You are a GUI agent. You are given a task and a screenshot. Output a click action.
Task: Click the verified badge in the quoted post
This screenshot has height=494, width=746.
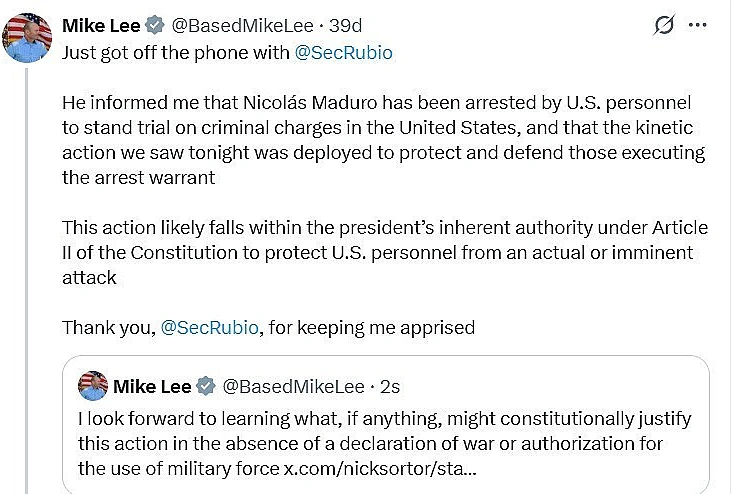[205, 386]
